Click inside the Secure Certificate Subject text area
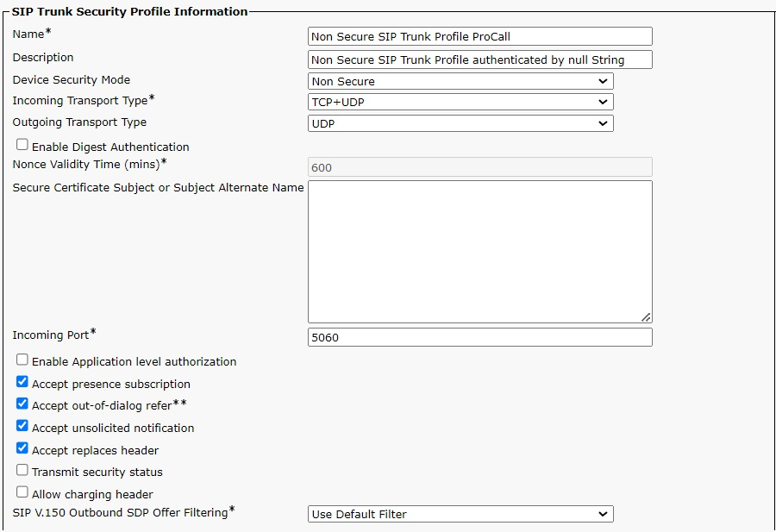 (x=479, y=251)
